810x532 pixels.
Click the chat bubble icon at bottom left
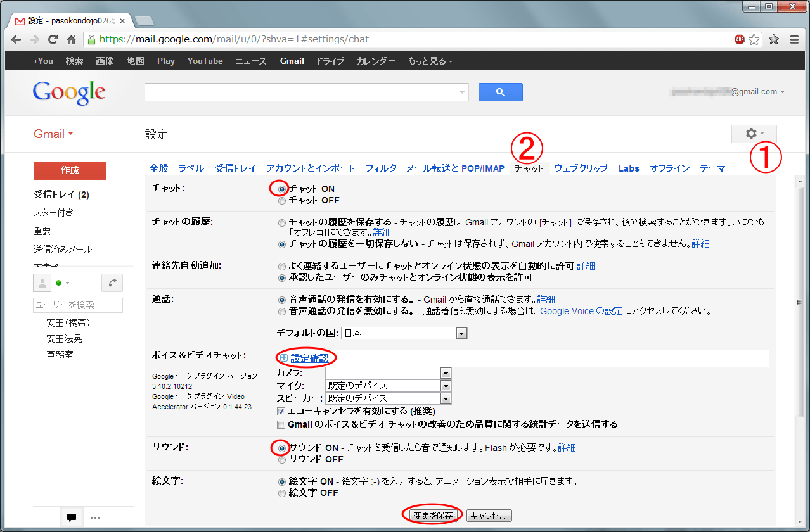(72, 517)
